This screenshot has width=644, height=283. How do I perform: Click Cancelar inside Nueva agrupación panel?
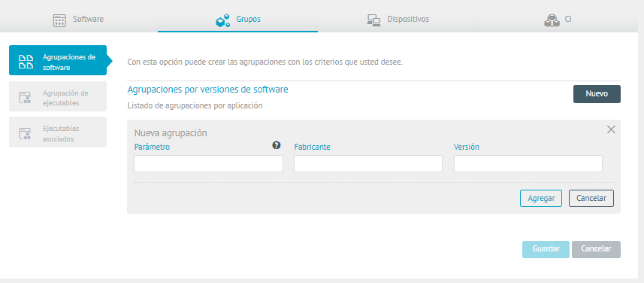click(x=591, y=198)
